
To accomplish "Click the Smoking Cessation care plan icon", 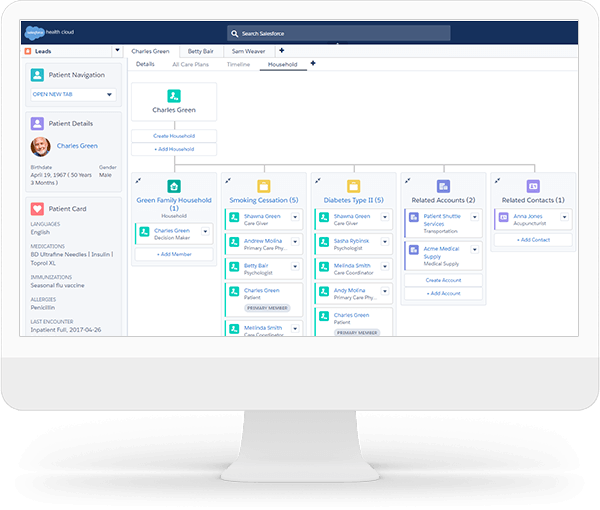I will pos(264,186).
